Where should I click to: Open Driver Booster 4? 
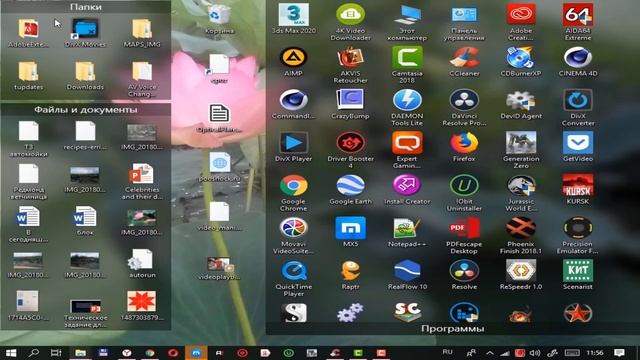350,143
